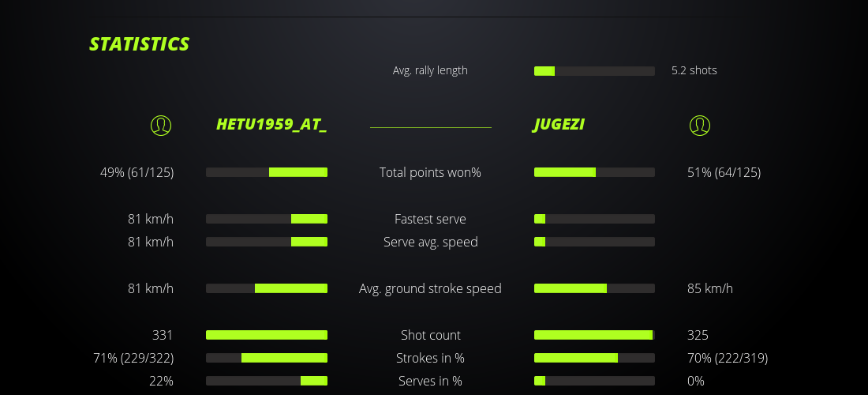Screen dimensions: 868x395
Task: Open player JUGEZI name link
Action: [x=559, y=125]
